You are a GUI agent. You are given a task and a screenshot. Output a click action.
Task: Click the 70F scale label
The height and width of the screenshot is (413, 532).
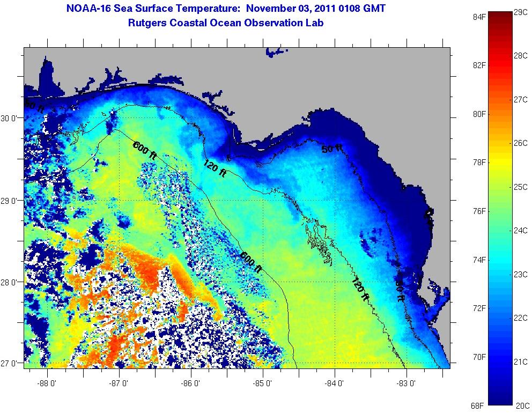(x=479, y=357)
